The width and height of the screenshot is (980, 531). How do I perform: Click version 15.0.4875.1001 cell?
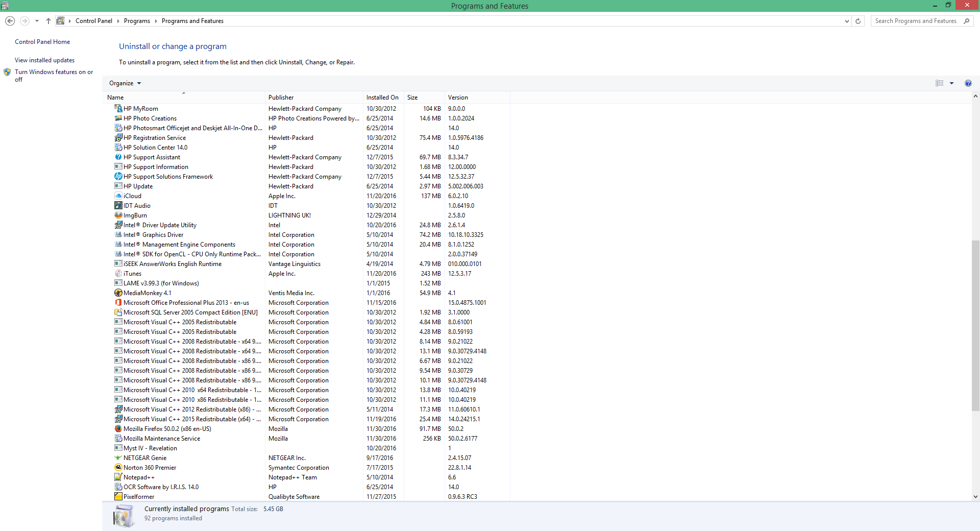point(467,302)
